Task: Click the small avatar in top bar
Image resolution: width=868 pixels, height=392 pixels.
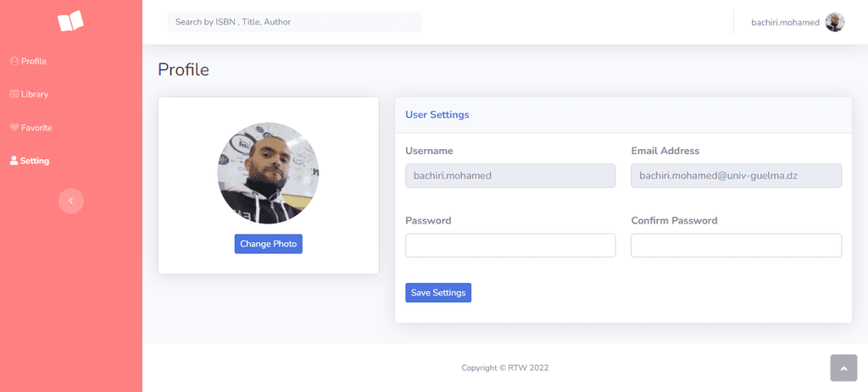Action: [x=835, y=22]
